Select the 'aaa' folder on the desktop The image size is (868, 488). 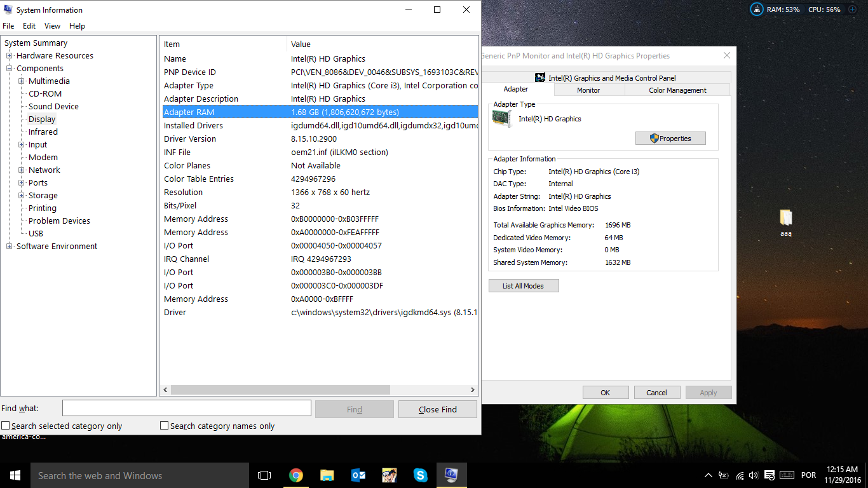[786, 222]
